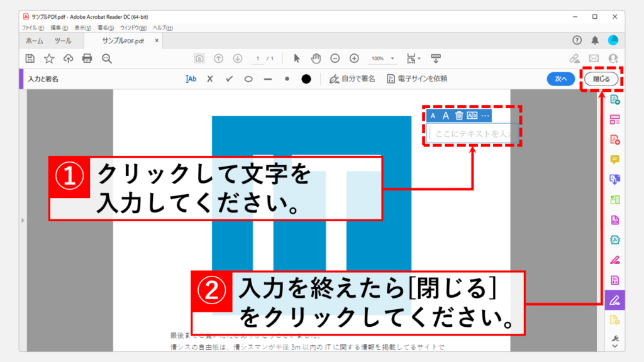
Task: Click the zoom out minus icon
Action: 335,58
